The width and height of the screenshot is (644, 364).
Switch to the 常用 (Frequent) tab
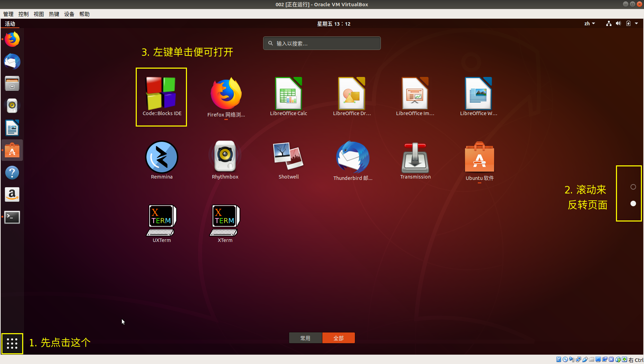click(305, 338)
